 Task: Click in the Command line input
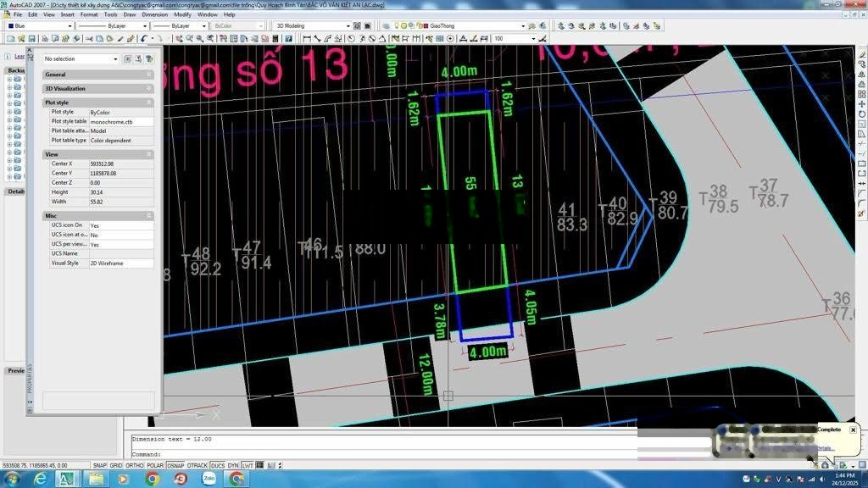pyautogui.click(x=381, y=454)
